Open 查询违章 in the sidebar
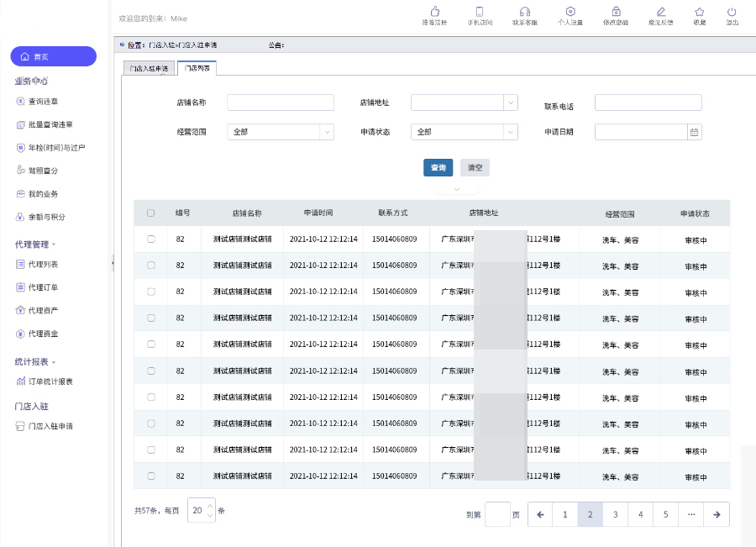This screenshot has height=547, width=756. (37, 102)
